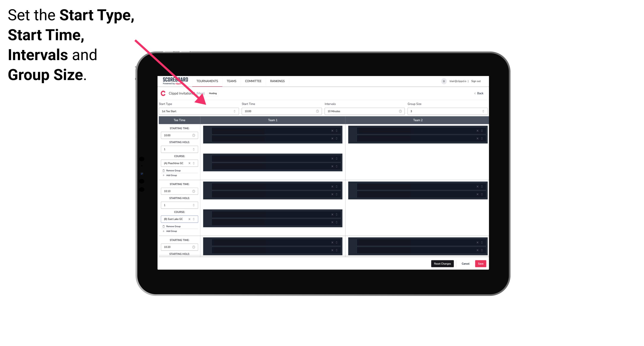
Task: Click the Committee navigation icon
Action: click(x=253, y=81)
